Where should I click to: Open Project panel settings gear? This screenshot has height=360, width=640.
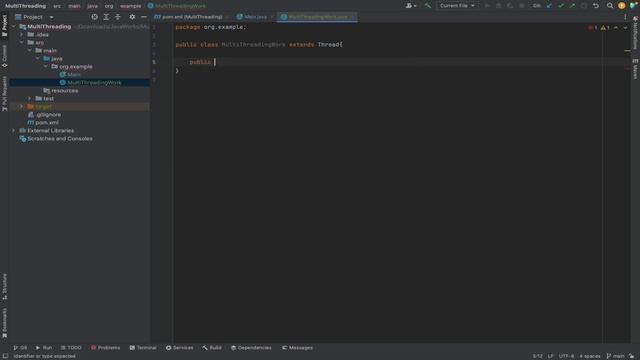pyautogui.click(x=132, y=17)
